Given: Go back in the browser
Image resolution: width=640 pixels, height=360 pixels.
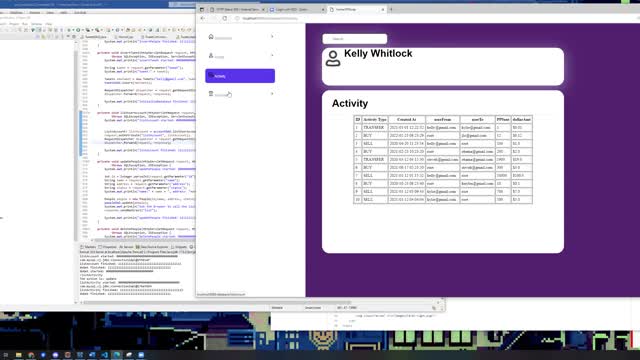Looking at the screenshot, I should [x=203, y=18].
